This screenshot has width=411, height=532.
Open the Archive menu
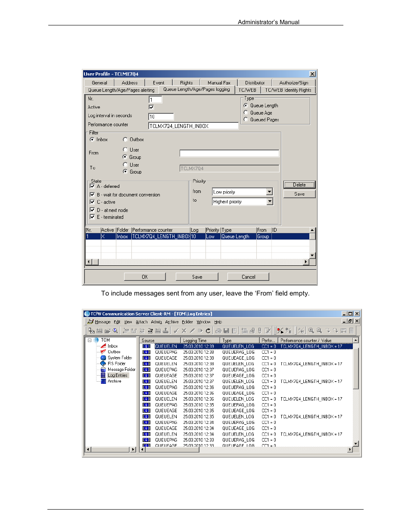point(172,322)
